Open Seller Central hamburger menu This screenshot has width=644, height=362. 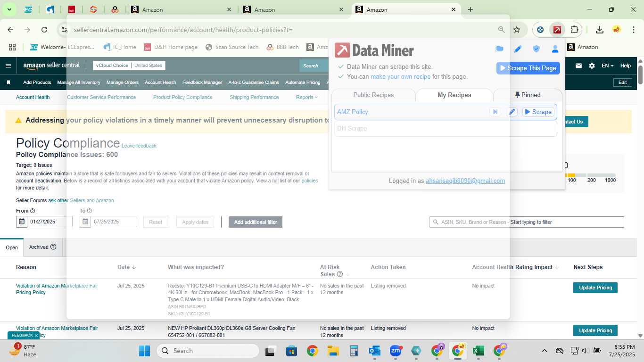[8, 66]
